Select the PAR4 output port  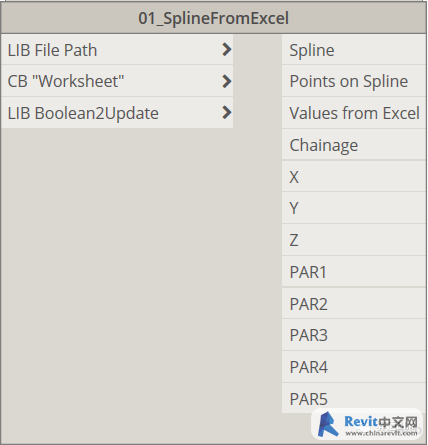[x=354, y=367]
